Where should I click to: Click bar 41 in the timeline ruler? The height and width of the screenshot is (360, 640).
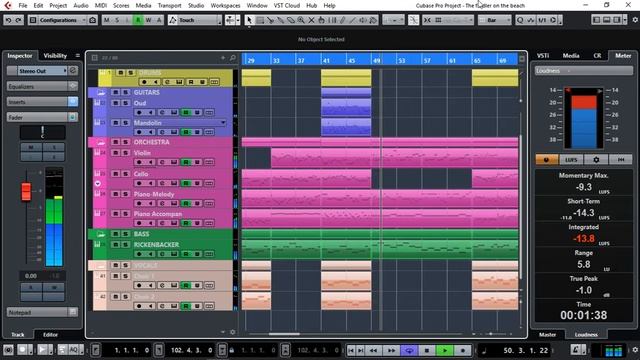pyautogui.click(x=326, y=60)
